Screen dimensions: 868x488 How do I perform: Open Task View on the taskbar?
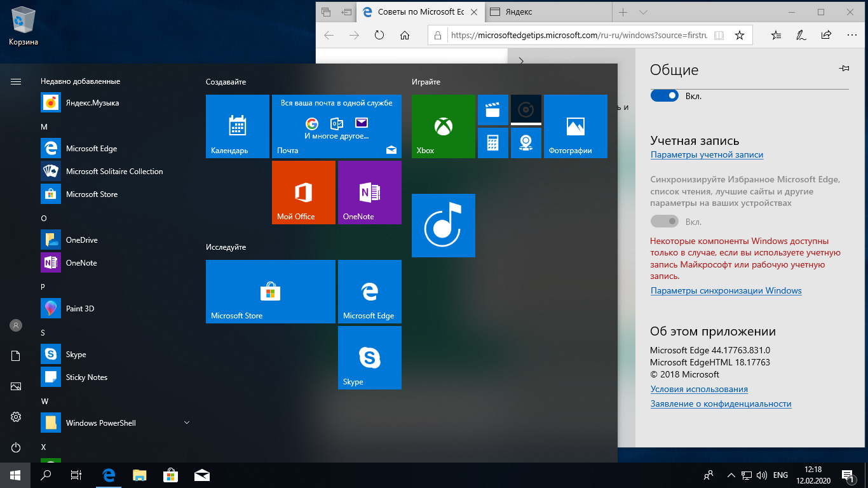76,475
